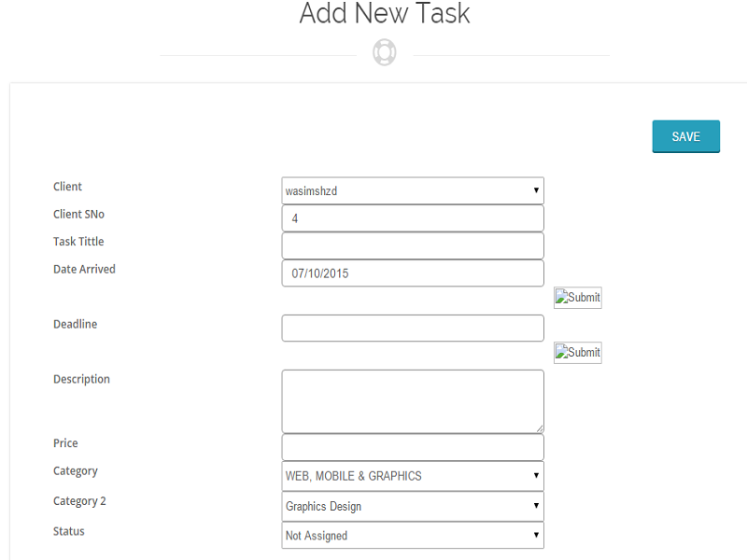Focus the Client SNo input field

412,218
